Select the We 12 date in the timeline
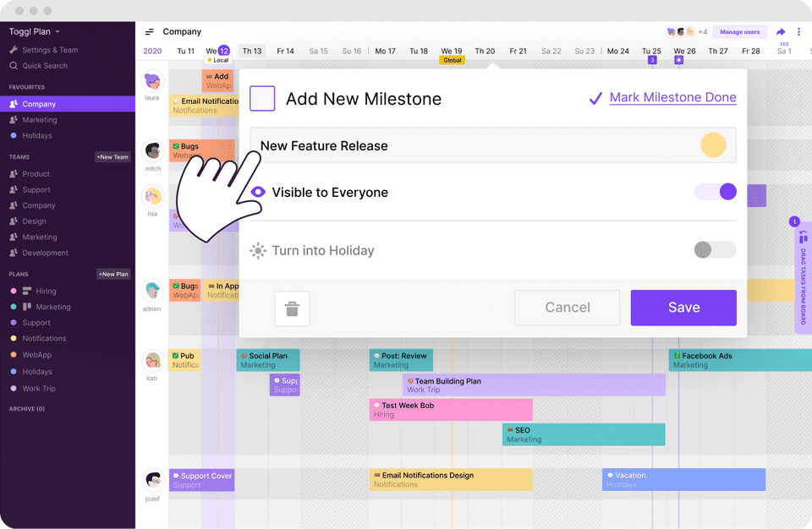 click(x=217, y=51)
